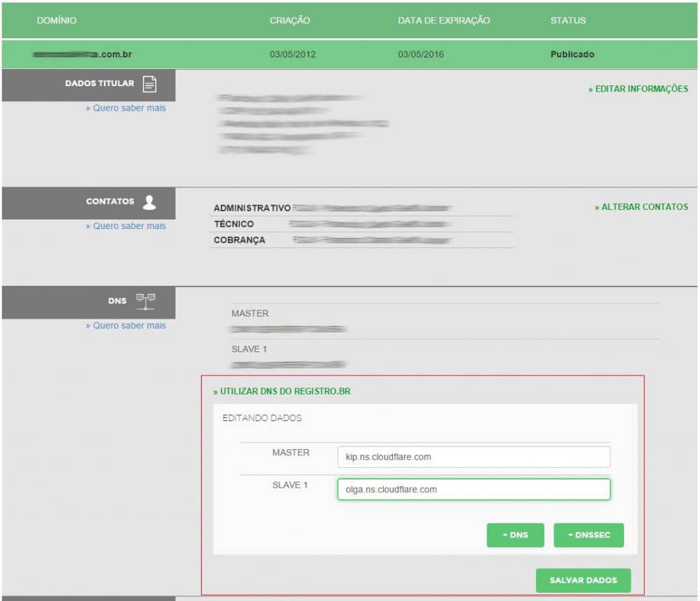Click the Administrativo contact row

click(362, 208)
